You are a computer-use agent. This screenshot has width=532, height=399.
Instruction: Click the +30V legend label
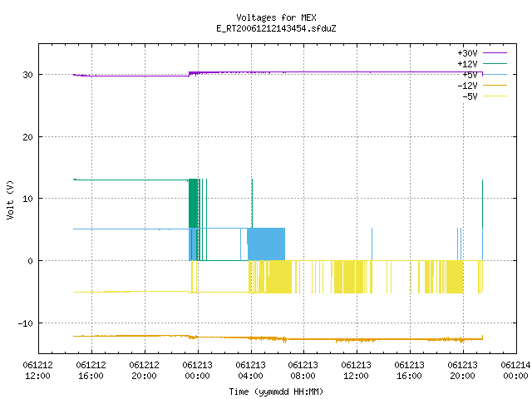click(x=467, y=53)
